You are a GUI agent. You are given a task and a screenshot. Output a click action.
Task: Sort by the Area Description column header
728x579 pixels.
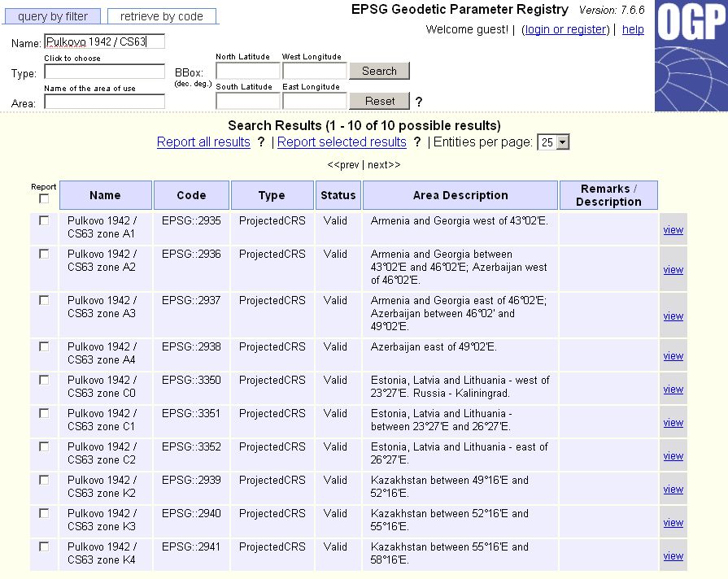[x=460, y=195]
